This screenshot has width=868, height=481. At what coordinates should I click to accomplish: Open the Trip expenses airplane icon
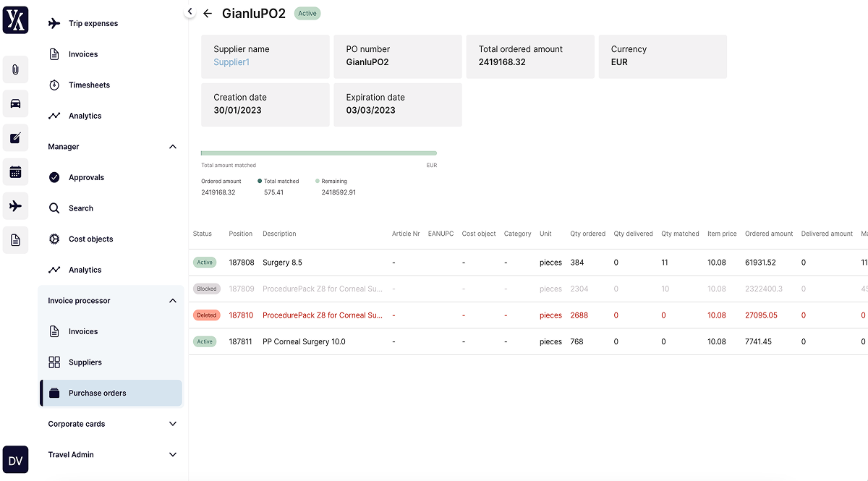tap(54, 22)
